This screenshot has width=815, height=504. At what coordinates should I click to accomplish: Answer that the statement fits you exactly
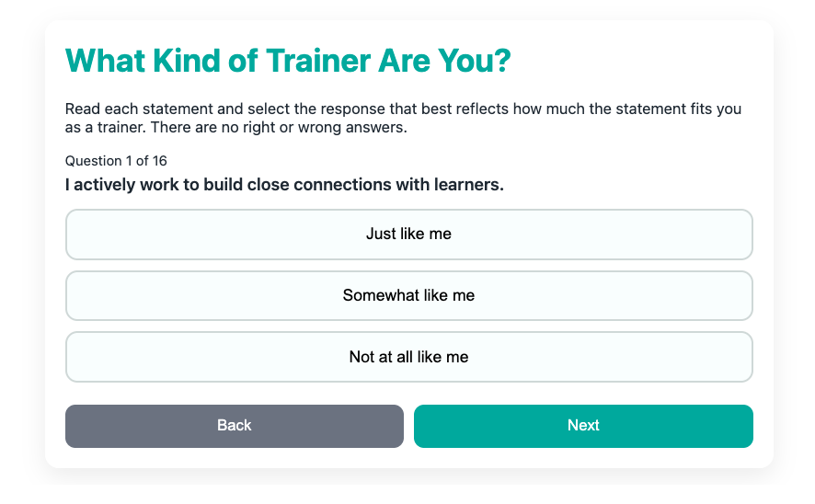pyautogui.click(x=408, y=235)
